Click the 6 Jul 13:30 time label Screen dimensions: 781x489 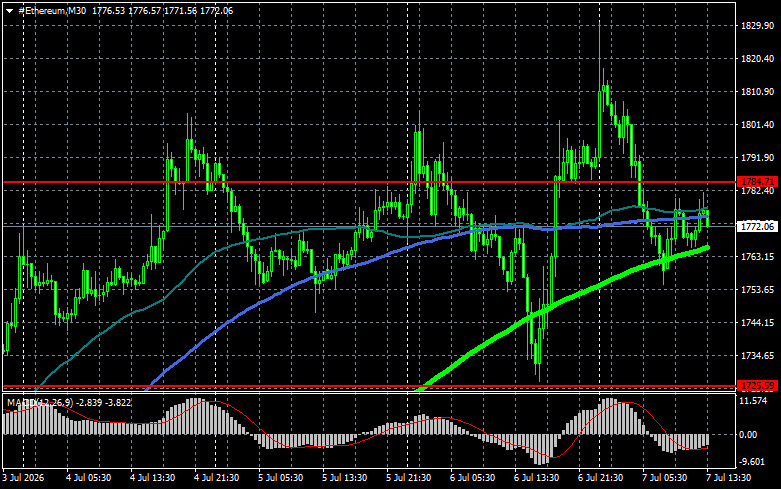[x=536, y=478]
